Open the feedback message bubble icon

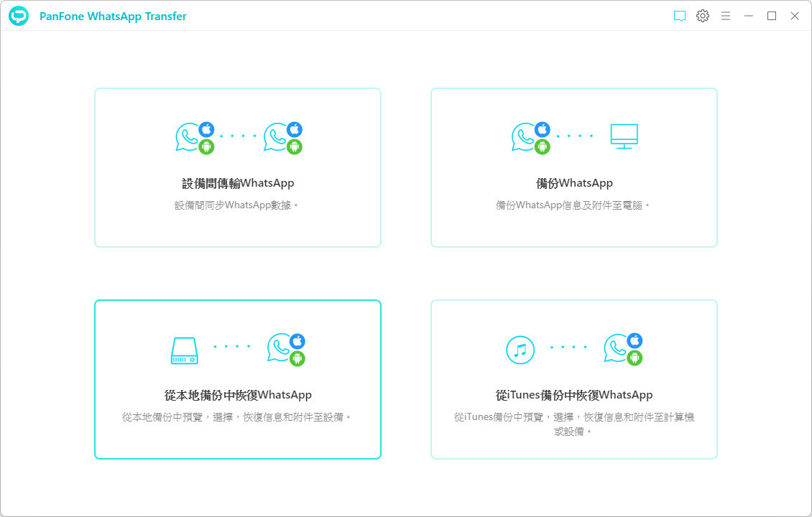pyautogui.click(x=679, y=15)
